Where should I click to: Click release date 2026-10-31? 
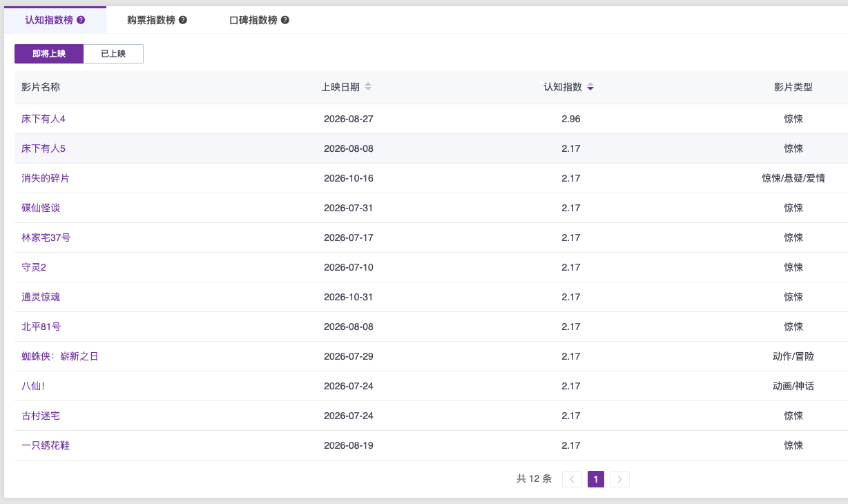(349, 297)
